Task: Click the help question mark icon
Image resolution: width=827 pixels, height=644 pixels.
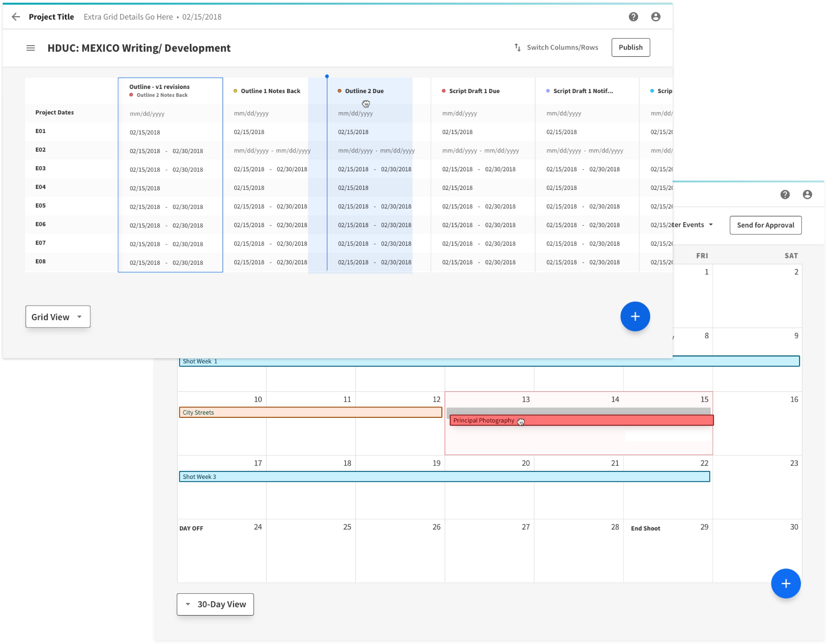Action: (x=634, y=17)
